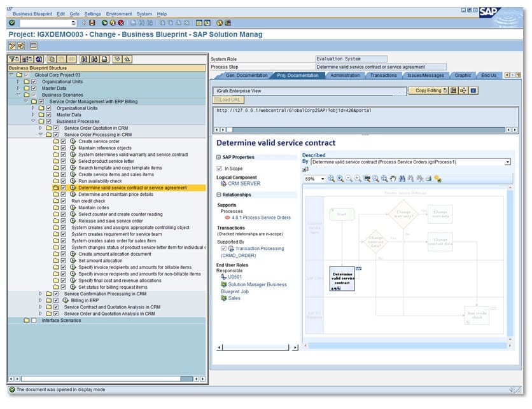Toggle the Interface Scenarios checkbox

(34, 320)
